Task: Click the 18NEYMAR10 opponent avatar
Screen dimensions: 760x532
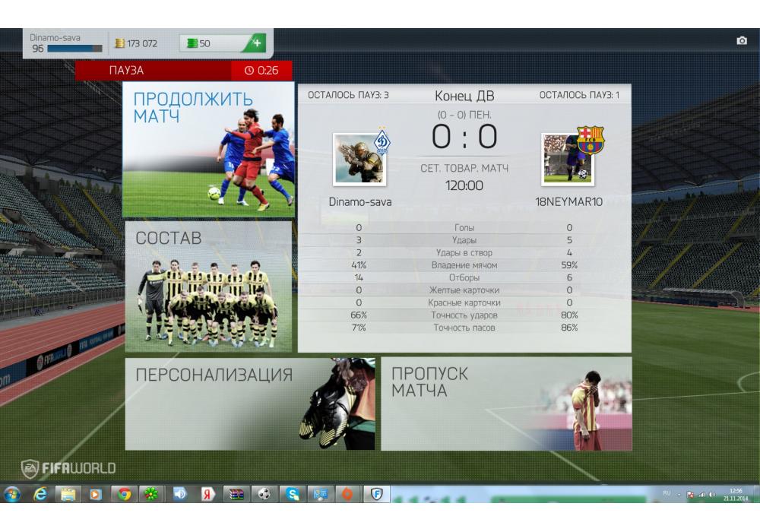Action: pos(566,159)
